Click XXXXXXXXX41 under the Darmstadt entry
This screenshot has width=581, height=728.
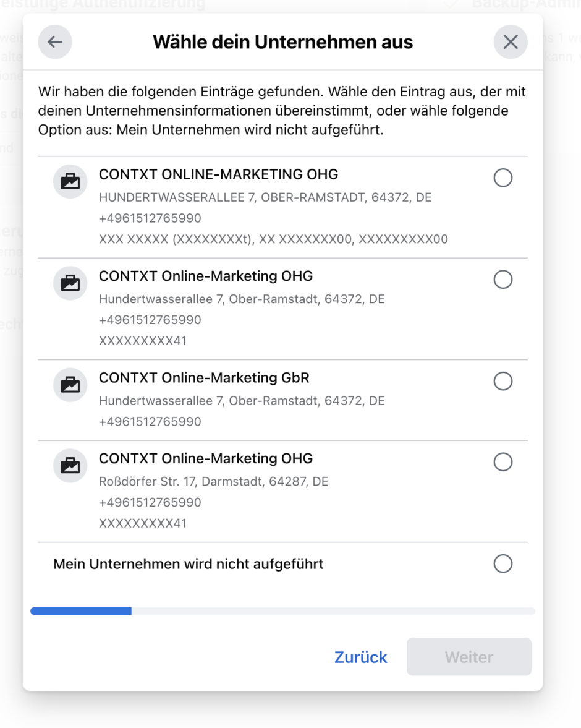coord(142,523)
